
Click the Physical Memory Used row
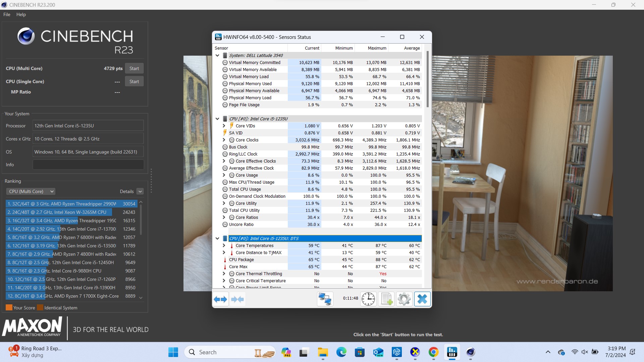tap(321, 83)
